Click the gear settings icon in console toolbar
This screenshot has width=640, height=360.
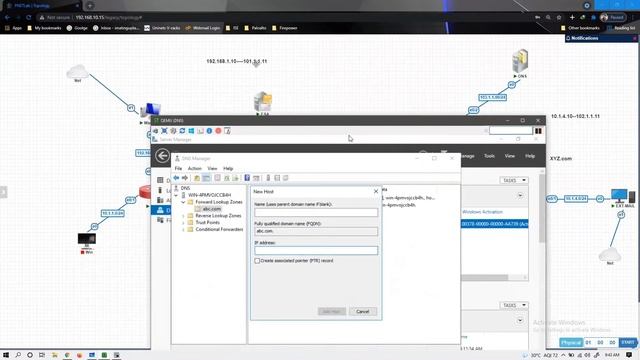[x=173, y=131]
